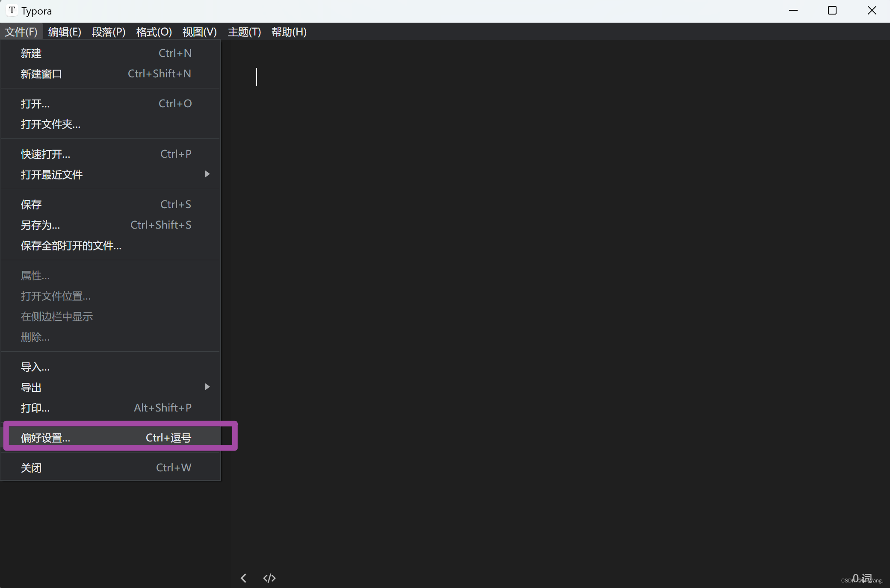Choose 打开... from the file menu
890x588 pixels.
[x=110, y=104]
